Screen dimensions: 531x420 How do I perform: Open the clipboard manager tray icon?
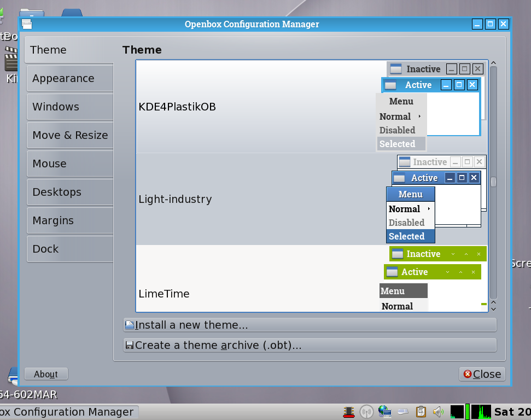(421, 412)
